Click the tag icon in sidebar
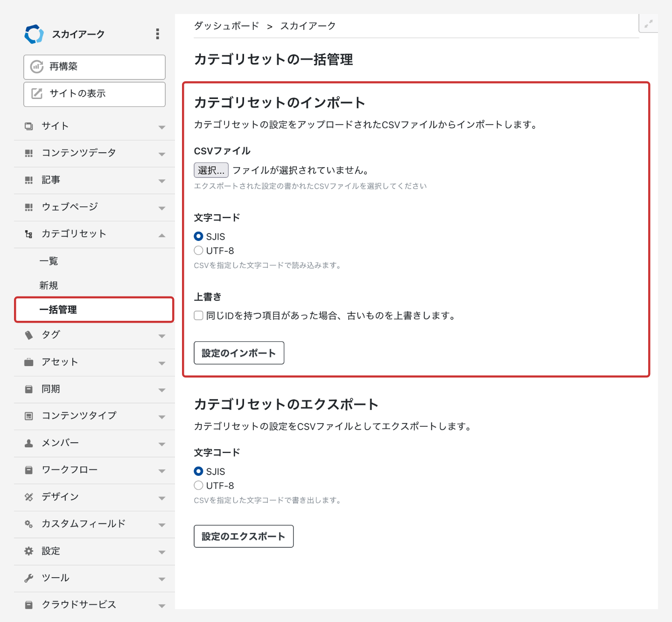 29,335
